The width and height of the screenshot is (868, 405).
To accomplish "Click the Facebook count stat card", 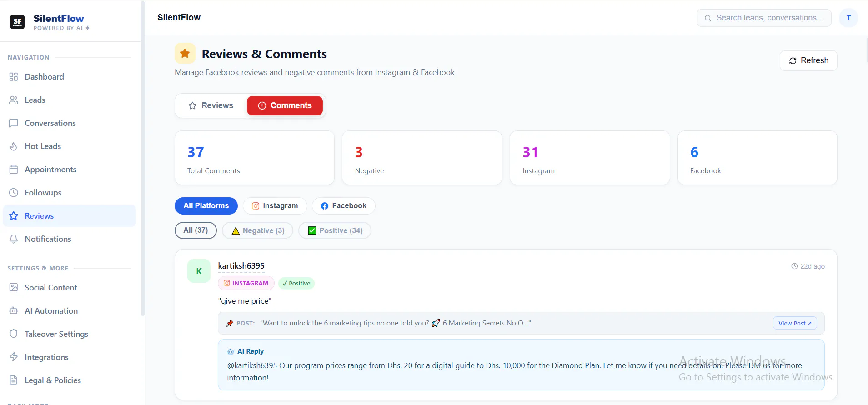I will click(758, 158).
